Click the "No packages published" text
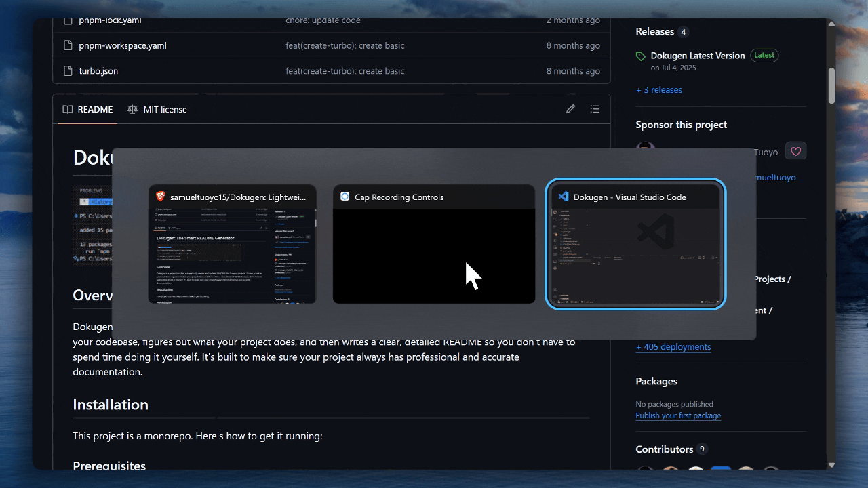 pos(674,404)
